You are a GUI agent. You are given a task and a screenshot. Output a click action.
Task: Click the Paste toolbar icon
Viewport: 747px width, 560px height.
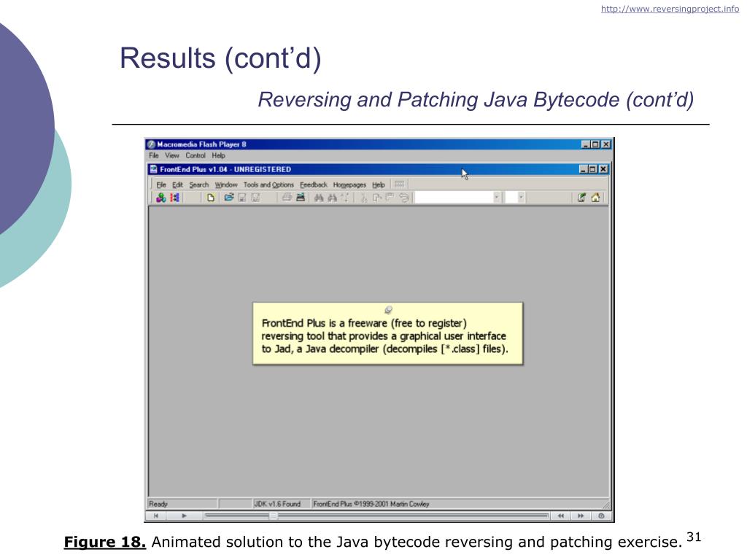click(x=390, y=198)
